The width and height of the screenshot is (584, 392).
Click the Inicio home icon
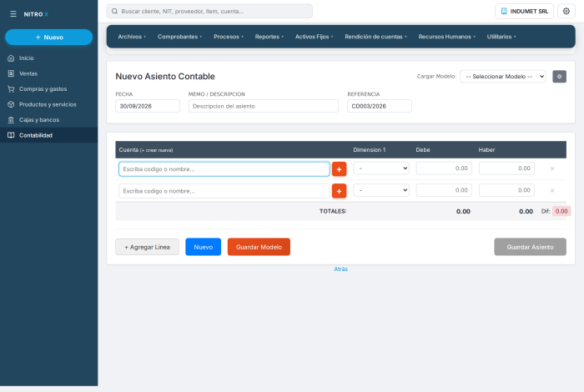point(11,58)
